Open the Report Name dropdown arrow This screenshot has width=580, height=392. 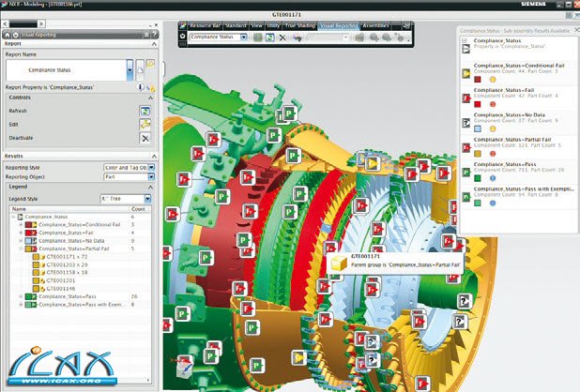[x=130, y=70]
